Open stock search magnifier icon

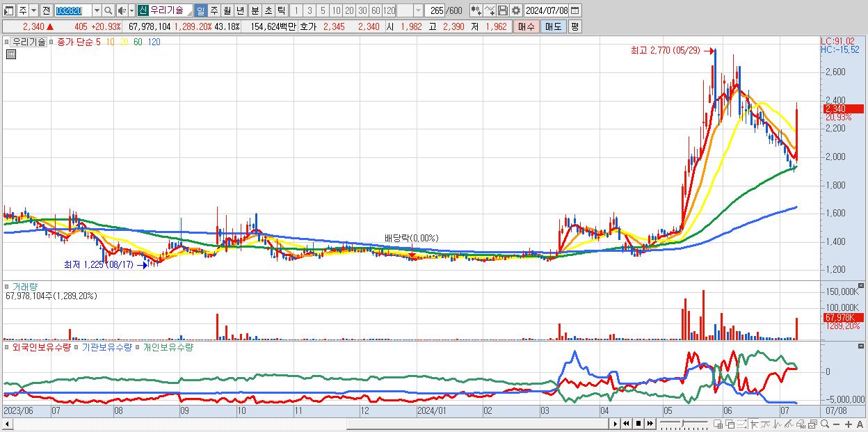[x=108, y=10]
